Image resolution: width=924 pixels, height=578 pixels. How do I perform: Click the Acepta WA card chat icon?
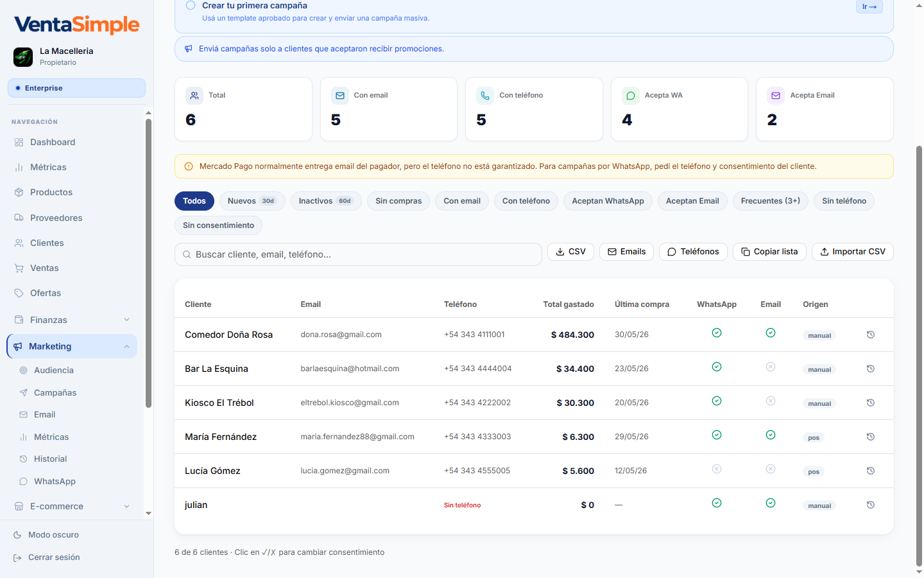pos(631,96)
